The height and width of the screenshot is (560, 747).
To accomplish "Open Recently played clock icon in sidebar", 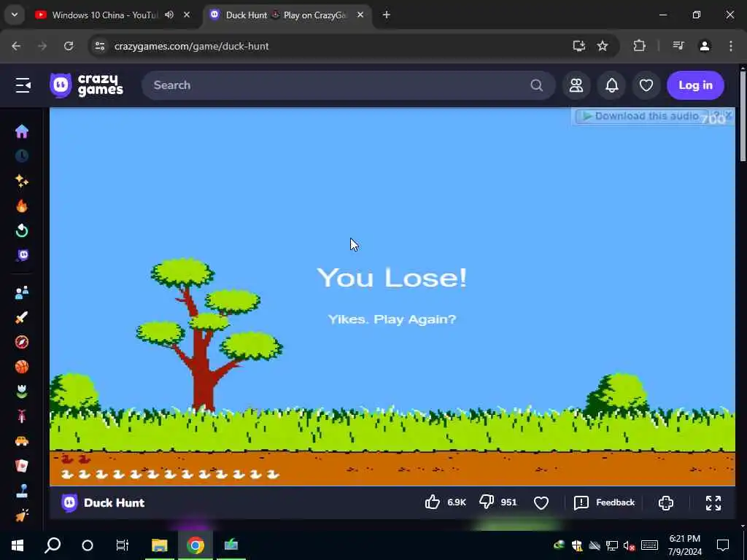I will pos(21,156).
